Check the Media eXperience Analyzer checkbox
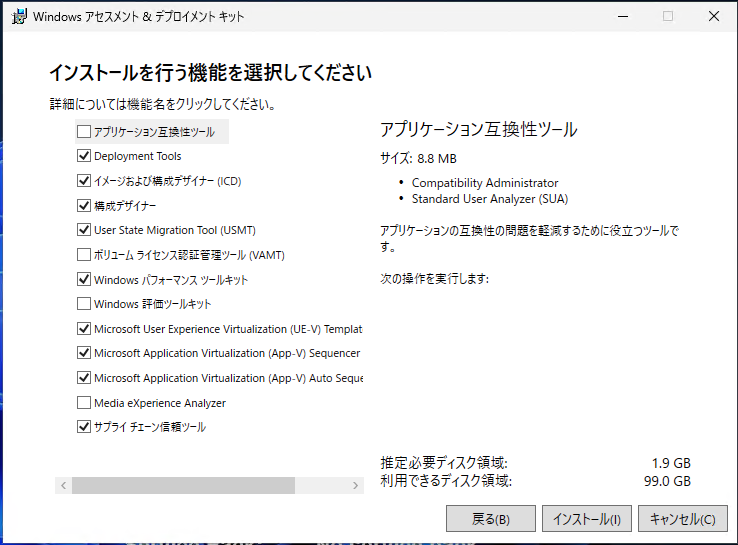738x545 pixels. (x=84, y=402)
